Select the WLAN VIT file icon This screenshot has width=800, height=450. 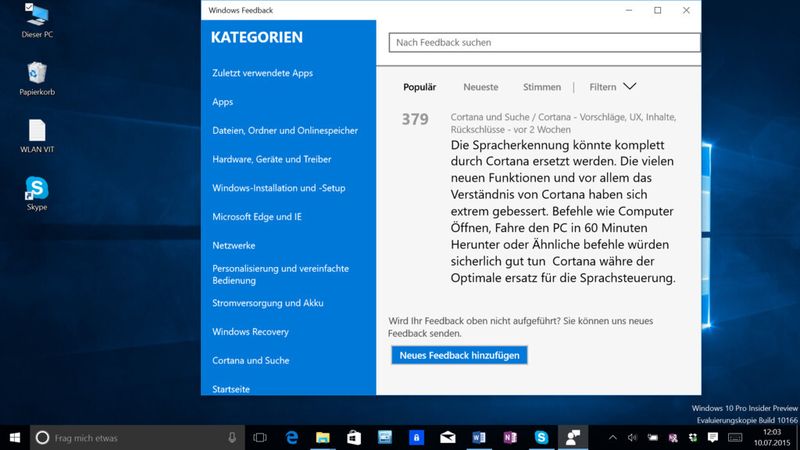click(37, 136)
